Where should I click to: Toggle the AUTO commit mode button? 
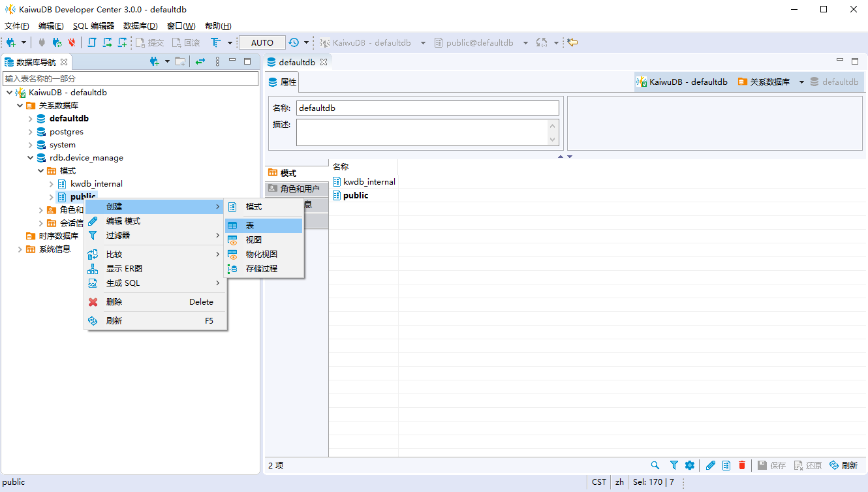[262, 42]
